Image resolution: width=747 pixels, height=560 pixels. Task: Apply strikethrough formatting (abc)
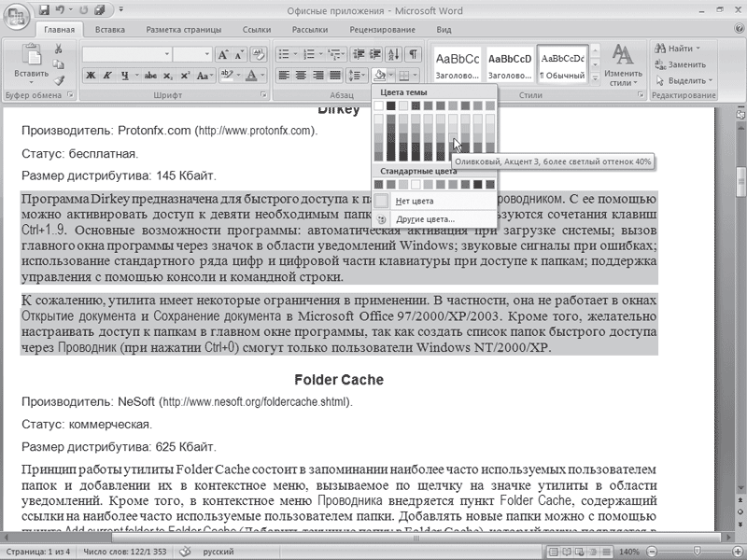(150, 76)
